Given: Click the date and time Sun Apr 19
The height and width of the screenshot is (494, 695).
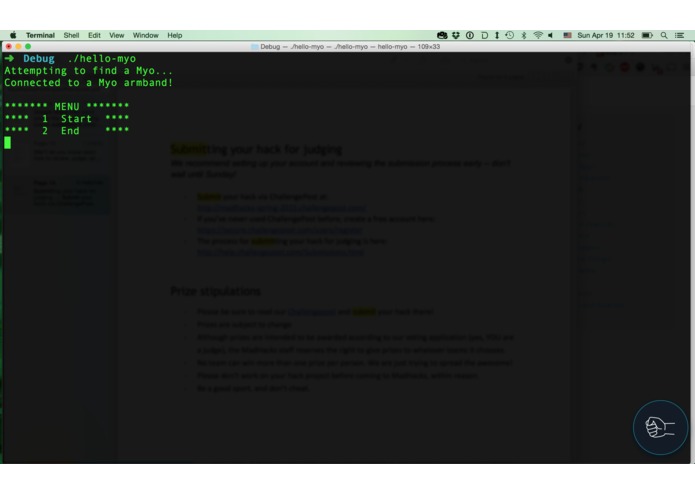Looking at the screenshot, I should click(x=606, y=35).
